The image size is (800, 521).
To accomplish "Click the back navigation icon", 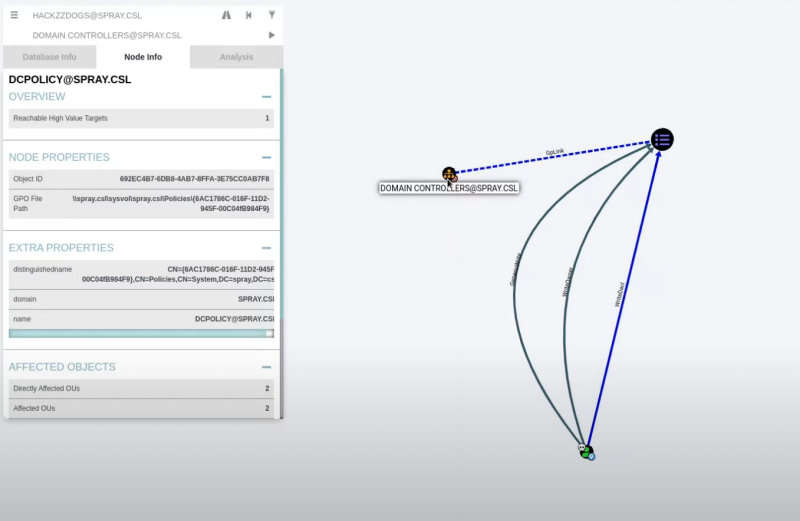I will (248, 15).
